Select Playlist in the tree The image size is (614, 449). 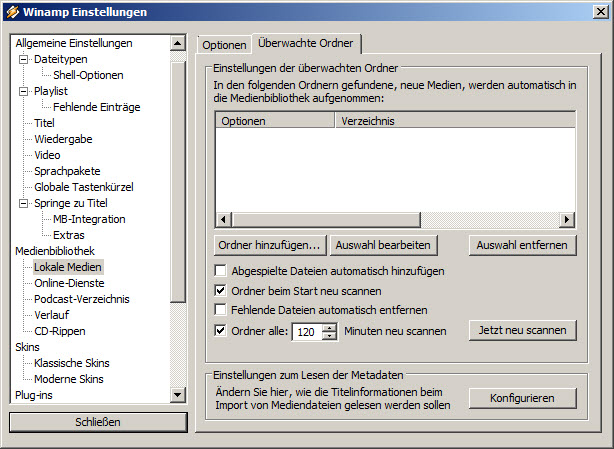pos(51,91)
